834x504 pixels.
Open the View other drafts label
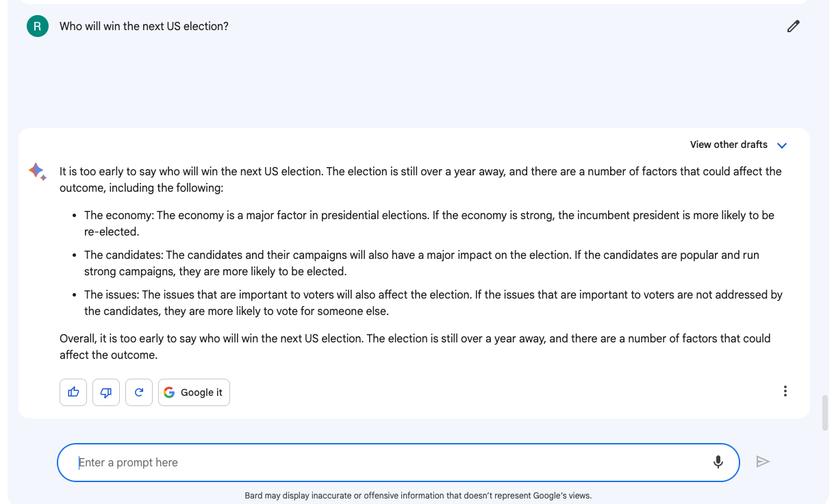[729, 144]
